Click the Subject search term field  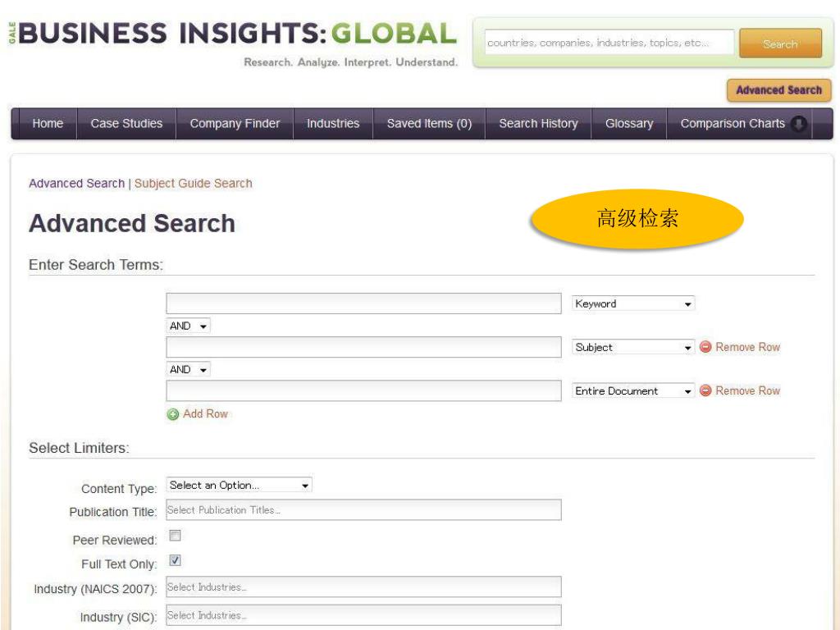pyautogui.click(x=363, y=347)
